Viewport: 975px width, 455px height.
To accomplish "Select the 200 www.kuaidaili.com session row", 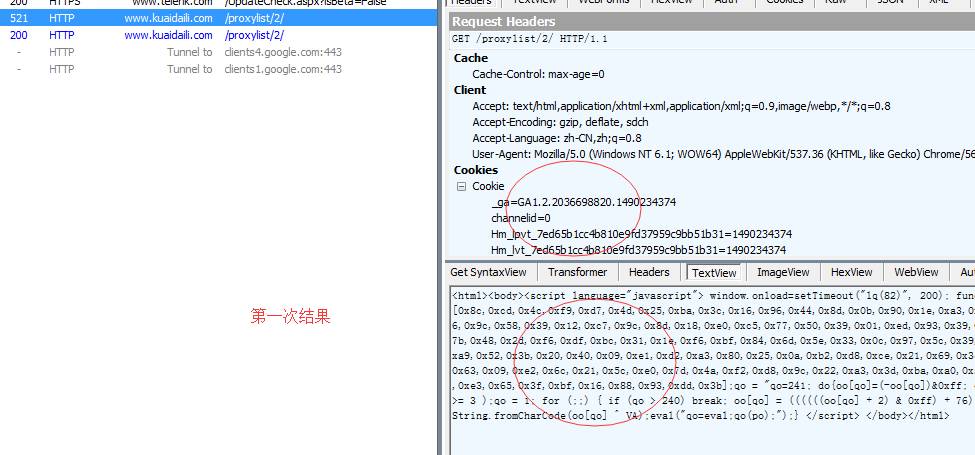I will pos(219,35).
